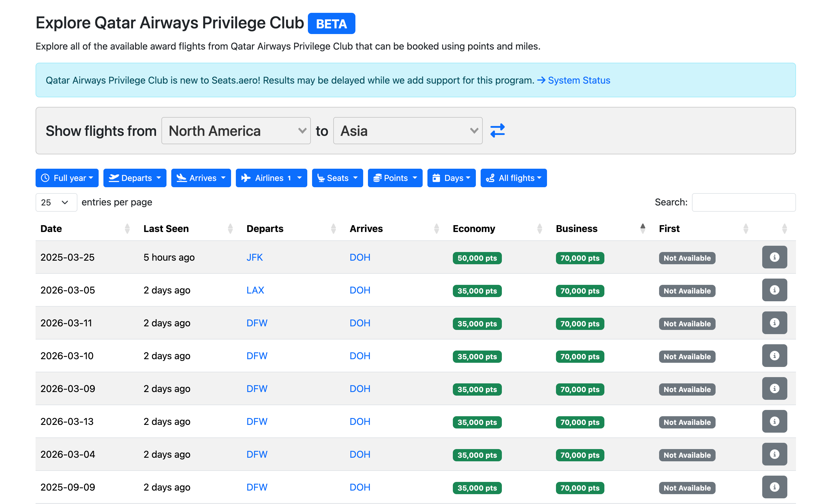
Task: Click the 50,000 pts Economy badge
Action: click(x=477, y=258)
